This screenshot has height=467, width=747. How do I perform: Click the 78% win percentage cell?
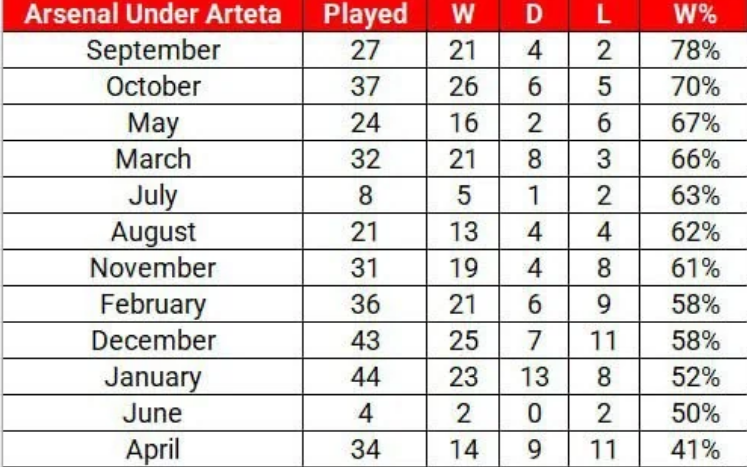click(694, 50)
